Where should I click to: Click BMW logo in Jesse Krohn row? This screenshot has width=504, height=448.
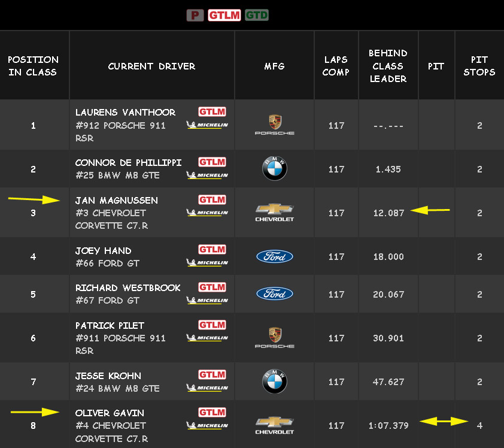pyautogui.click(x=274, y=382)
